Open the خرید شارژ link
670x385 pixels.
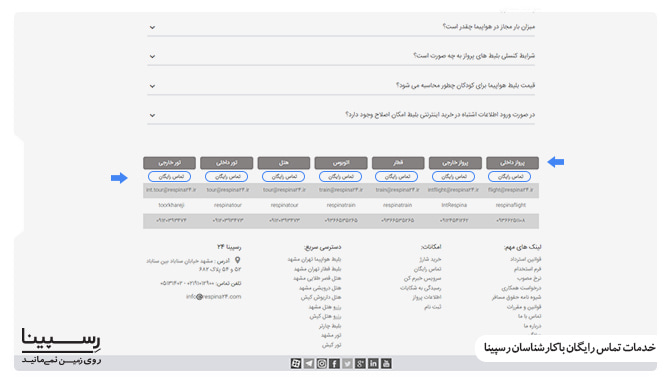[x=430, y=259]
